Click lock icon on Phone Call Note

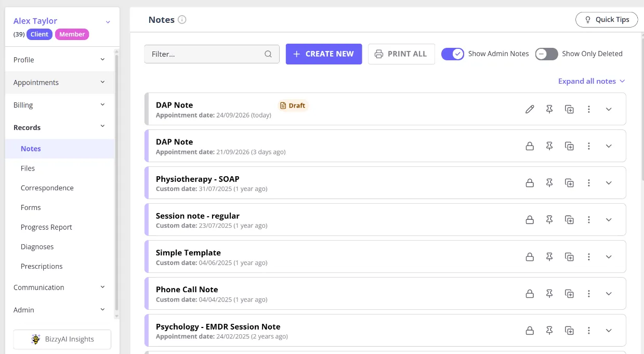tap(530, 294)
